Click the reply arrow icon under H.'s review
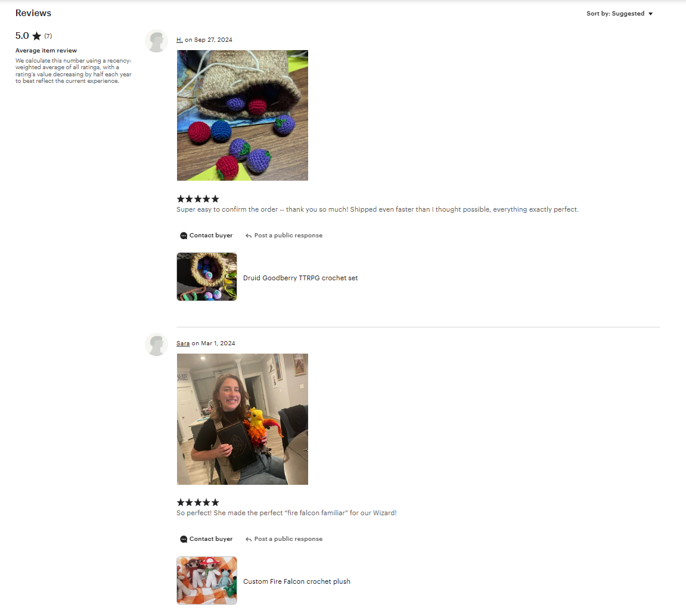686x616 pixels. point(249,236)
